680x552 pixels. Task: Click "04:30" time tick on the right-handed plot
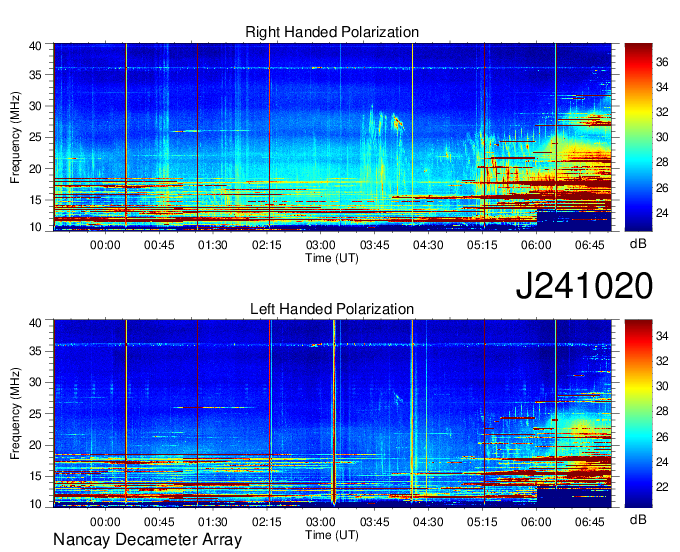click(428, 245)
